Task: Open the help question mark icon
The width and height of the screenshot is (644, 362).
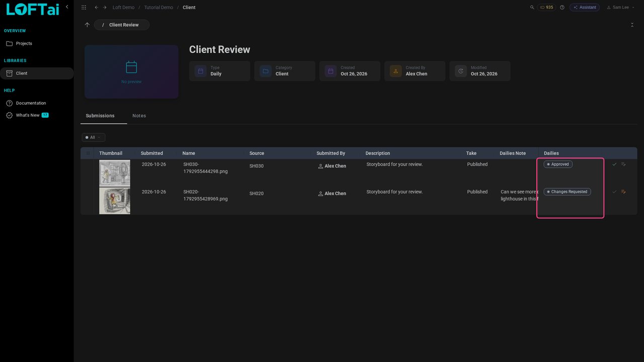Action: tap(562, 8)
